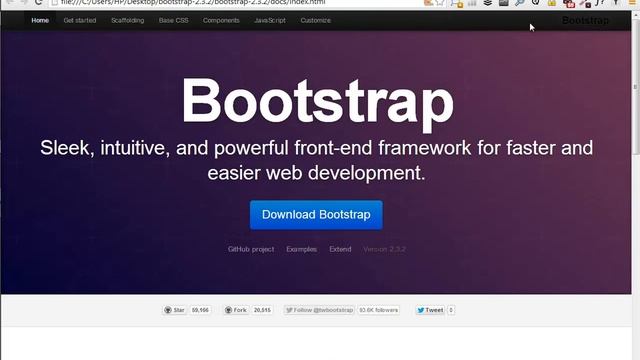Click Follow @twbootstrap Twitter button
This screenshot has height=360, width=640.
(319, 310)
